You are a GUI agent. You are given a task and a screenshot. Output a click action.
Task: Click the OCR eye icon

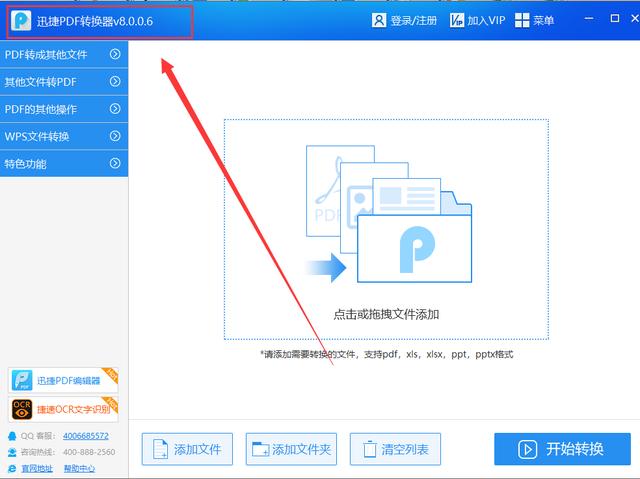point(22,409)
